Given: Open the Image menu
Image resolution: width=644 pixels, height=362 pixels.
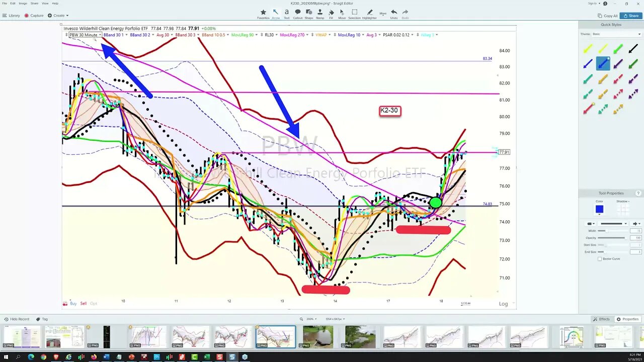Looking at the screenshot, I should pos(23,3).
